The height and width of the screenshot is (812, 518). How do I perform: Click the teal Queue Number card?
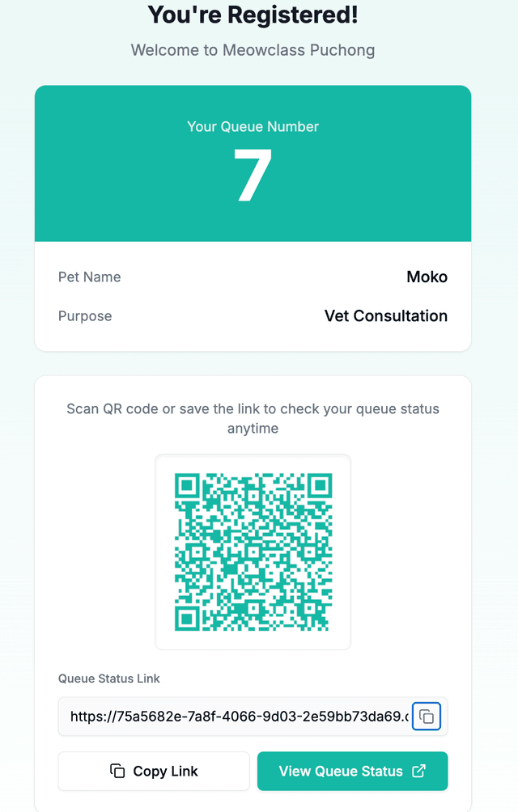click(x=253, y=162)
